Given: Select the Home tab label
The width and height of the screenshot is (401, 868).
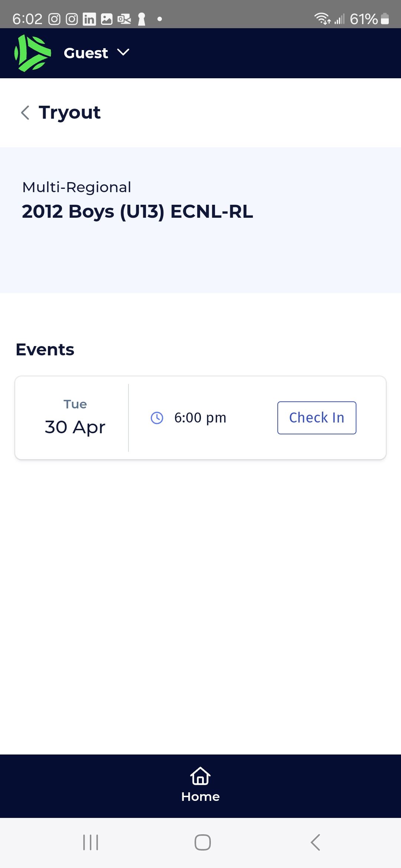Looking at the screenshot, I should pyautogui.click(x=200, y=796).
